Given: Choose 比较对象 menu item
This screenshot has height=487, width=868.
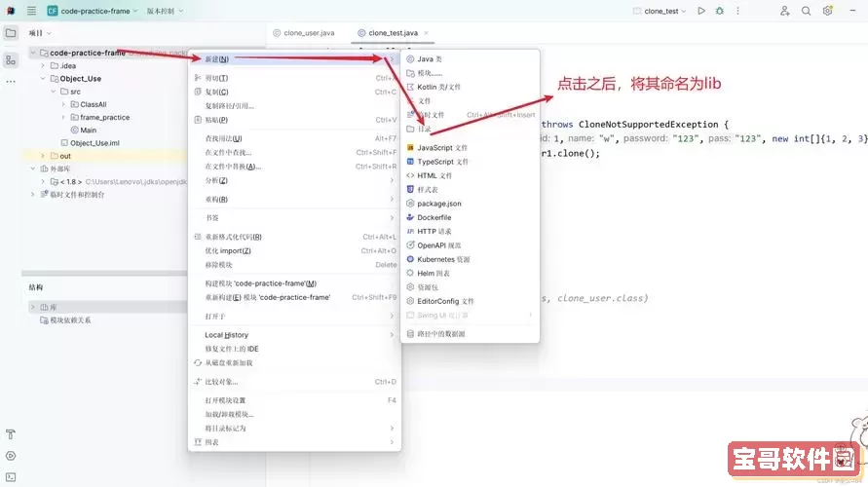Looking at the screenshot, I should pos(294,382).
